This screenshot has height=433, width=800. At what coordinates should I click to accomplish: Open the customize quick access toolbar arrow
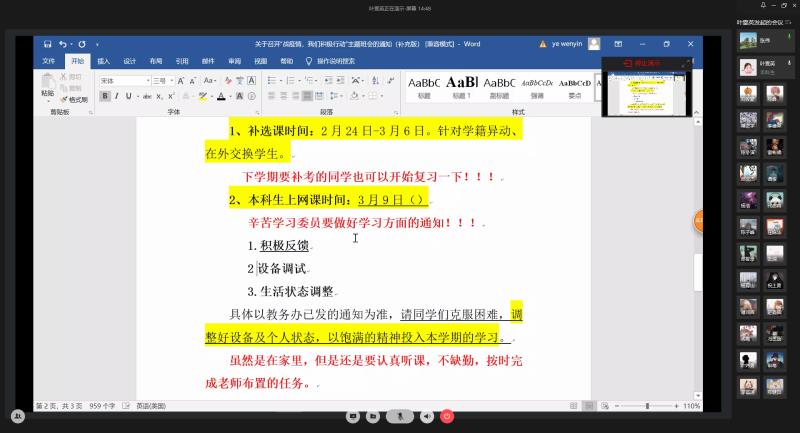click(x=97, y=45)
